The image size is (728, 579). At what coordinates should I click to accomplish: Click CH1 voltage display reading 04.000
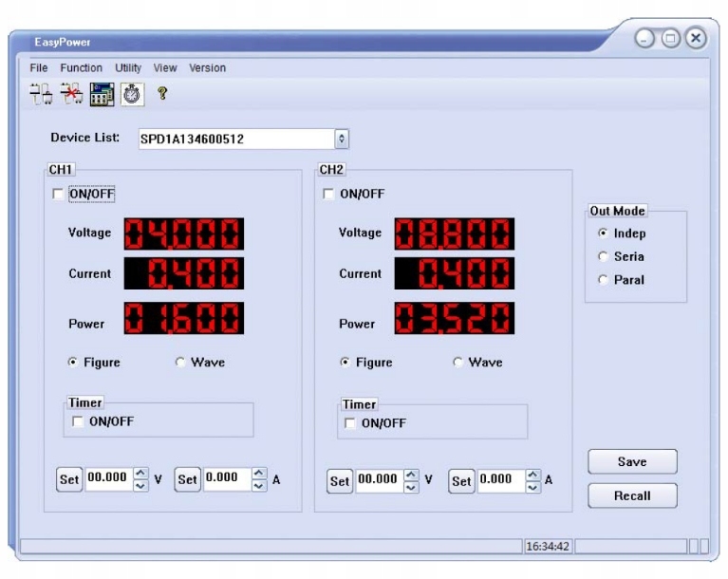(x=184, y=233)
